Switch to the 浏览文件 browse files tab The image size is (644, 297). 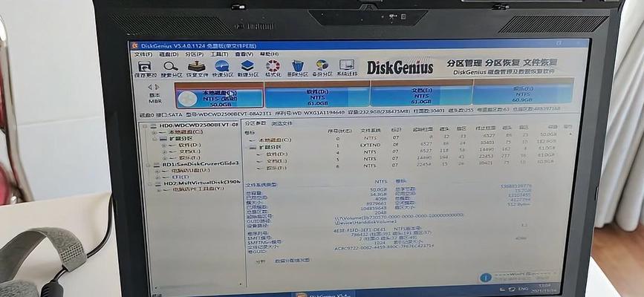pyautogui.click(x=282, y=123)
